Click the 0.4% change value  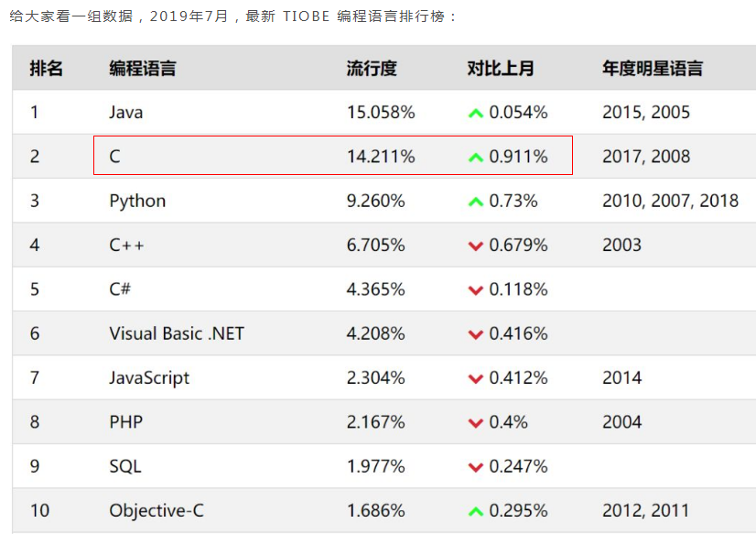click(508, 422)
